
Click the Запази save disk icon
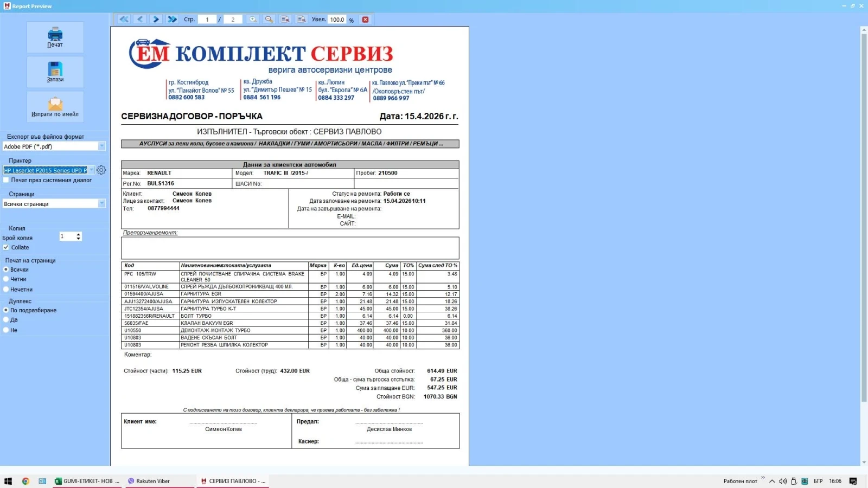coord(55,69)
